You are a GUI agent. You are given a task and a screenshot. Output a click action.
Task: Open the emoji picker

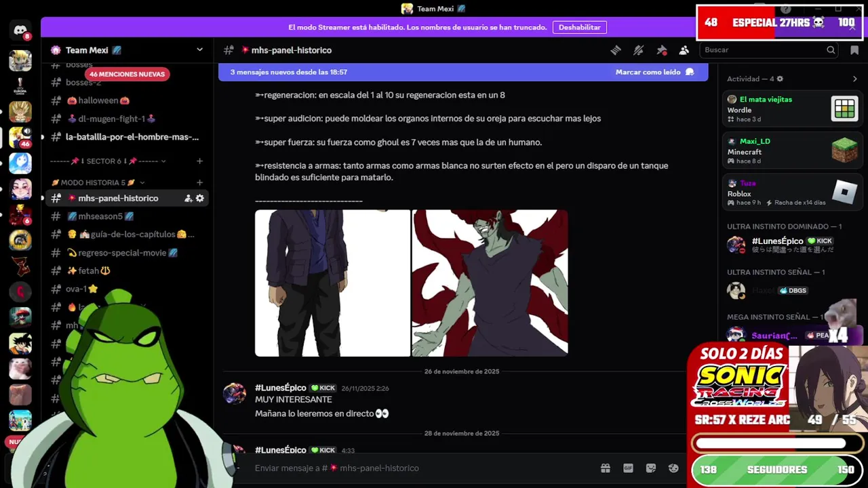click(x=673, y=468)
